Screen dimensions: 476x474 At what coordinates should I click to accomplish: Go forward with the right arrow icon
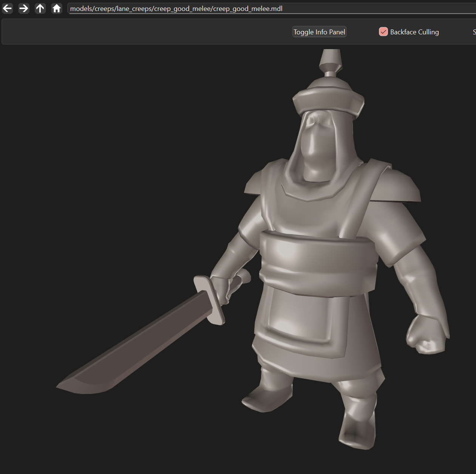(24, 8)
